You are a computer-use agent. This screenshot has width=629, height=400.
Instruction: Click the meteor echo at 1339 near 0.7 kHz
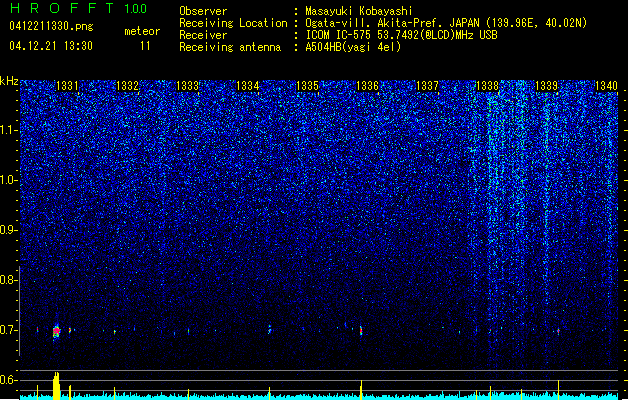click(x=558, y=331)
